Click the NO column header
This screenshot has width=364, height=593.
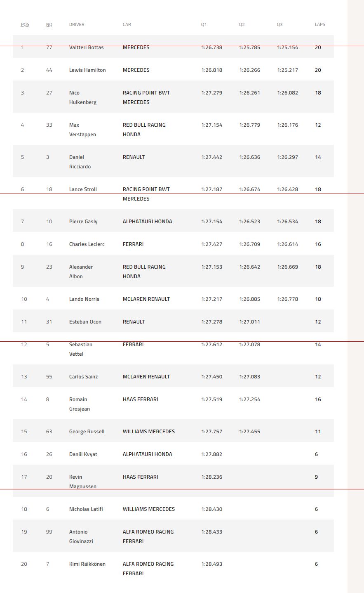[49, 25]
